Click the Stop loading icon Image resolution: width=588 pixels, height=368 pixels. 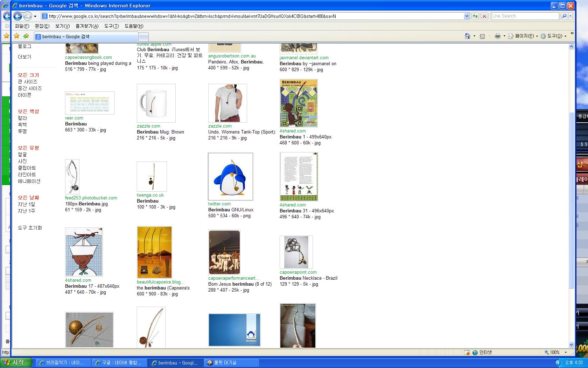click(x=484, y=16)
